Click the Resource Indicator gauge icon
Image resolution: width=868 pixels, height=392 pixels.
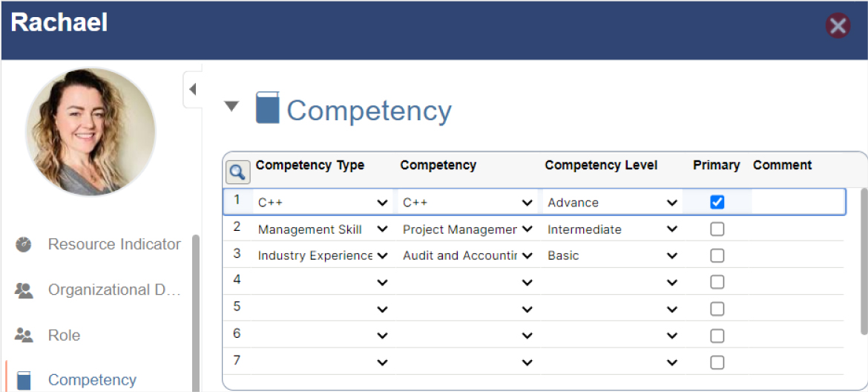pyautogui.click(x=24, y=244)
